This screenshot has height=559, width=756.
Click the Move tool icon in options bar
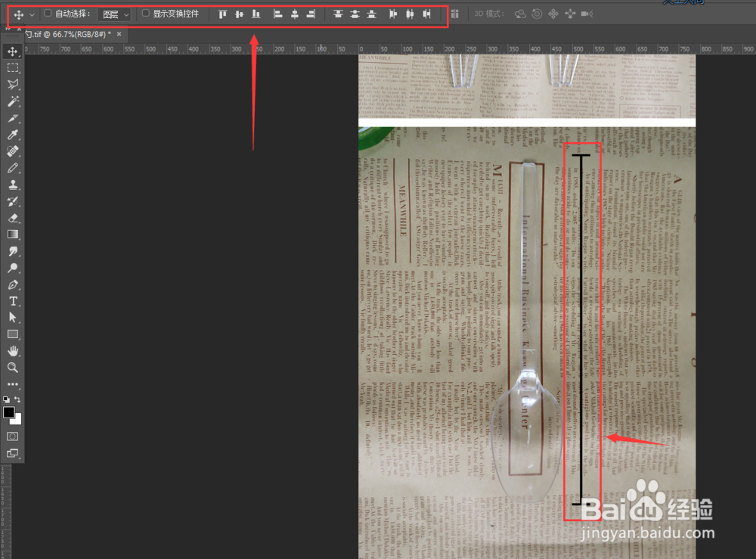[18, 14]
